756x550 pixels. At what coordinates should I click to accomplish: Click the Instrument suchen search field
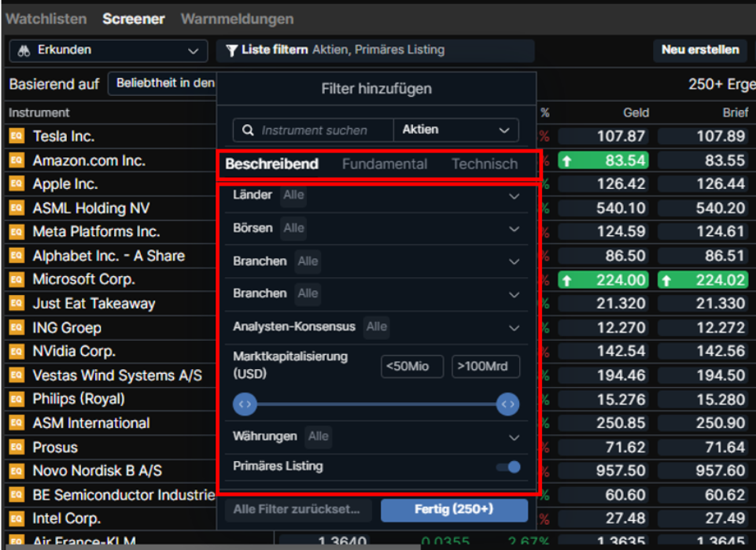click(x=323, y=131)
